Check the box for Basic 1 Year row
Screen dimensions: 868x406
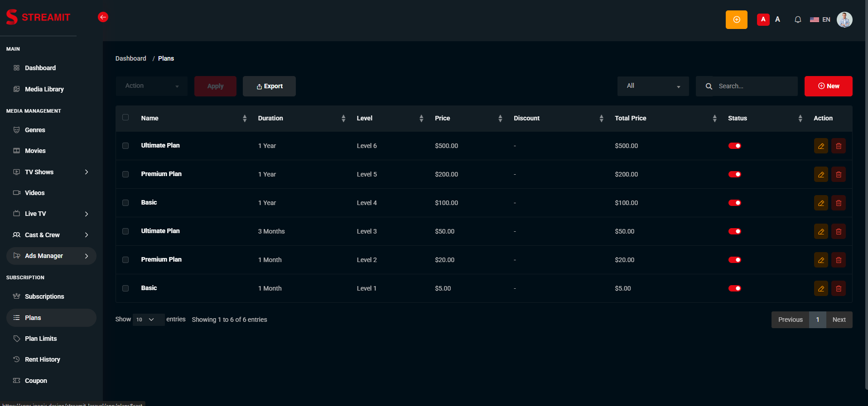pyautogui.click(x=125, y=203)
